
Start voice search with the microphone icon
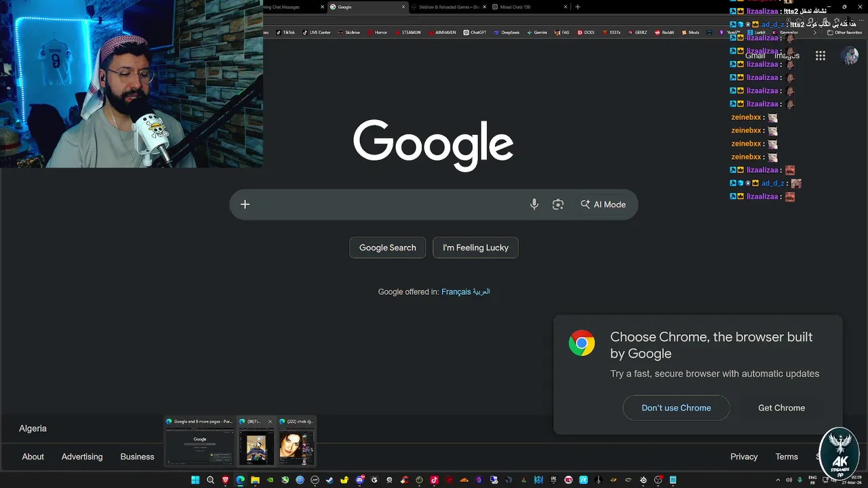(x=534, y=204)
